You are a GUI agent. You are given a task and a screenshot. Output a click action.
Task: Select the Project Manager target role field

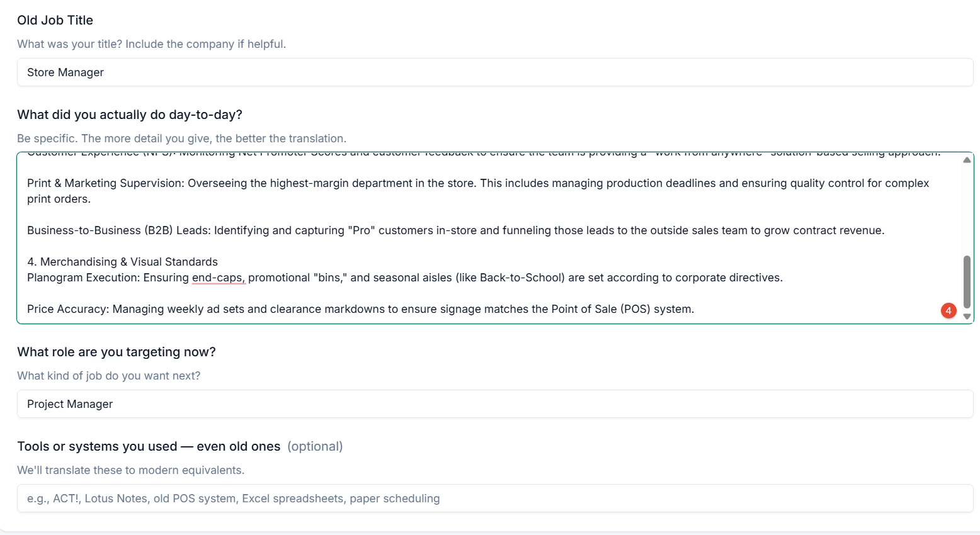coord(252,403)
